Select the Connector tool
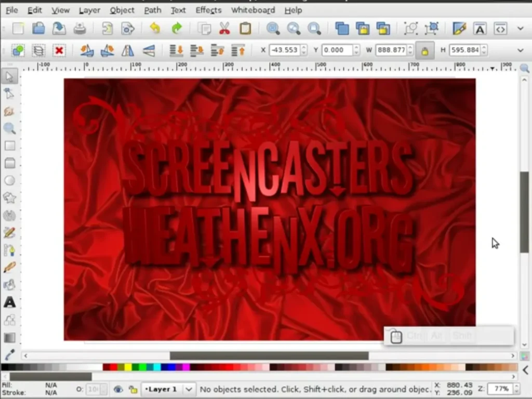Screen dimensions: 532x399 click(9, 320)
